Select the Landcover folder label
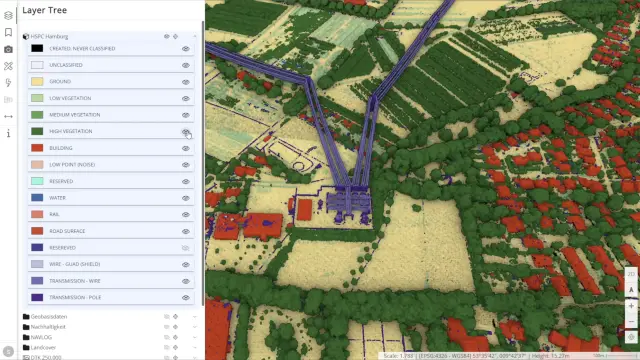Image resolution: width=640 pixels, height=360 pixels. tap(43, 347)
